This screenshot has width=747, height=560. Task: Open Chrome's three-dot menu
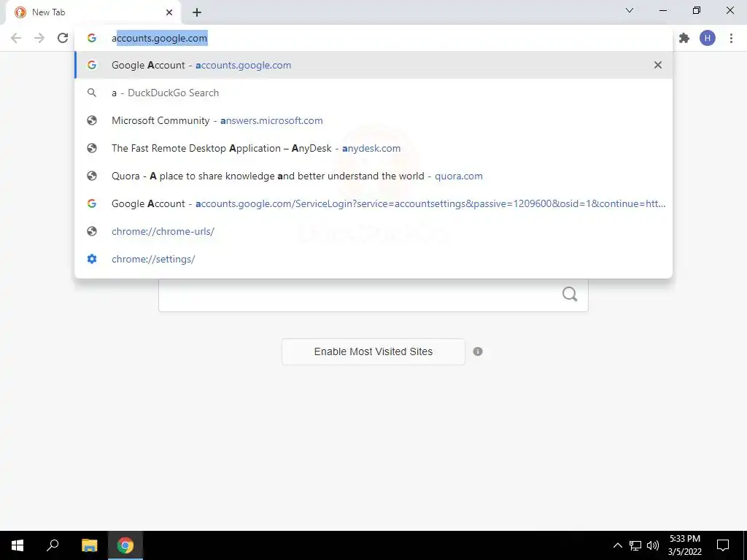point(731,38)
